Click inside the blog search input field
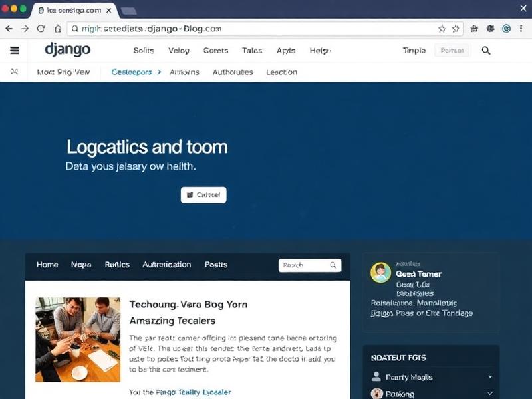The height and width of the screenshot is (399, 532). (x=303, y=265)
